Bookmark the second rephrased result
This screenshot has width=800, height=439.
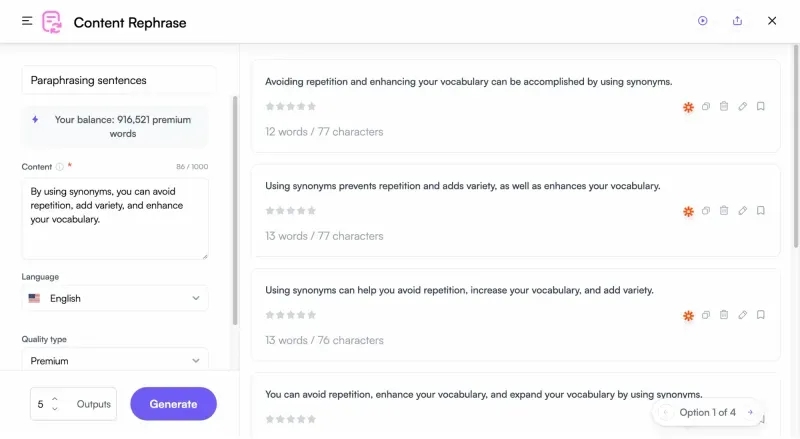click(761, 211)
